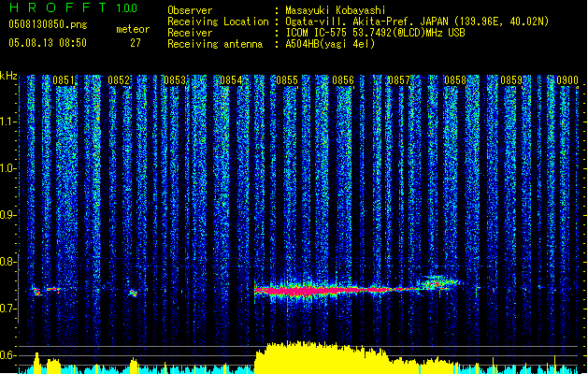588x374 pixels.
Task: Click the Receiving antenna field label
Action: tap(215, 44)
